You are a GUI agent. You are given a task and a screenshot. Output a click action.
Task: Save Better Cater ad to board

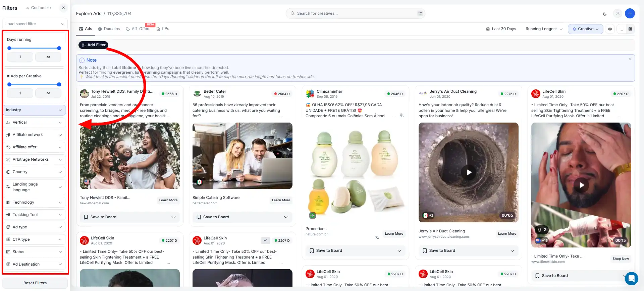[242, 217]
